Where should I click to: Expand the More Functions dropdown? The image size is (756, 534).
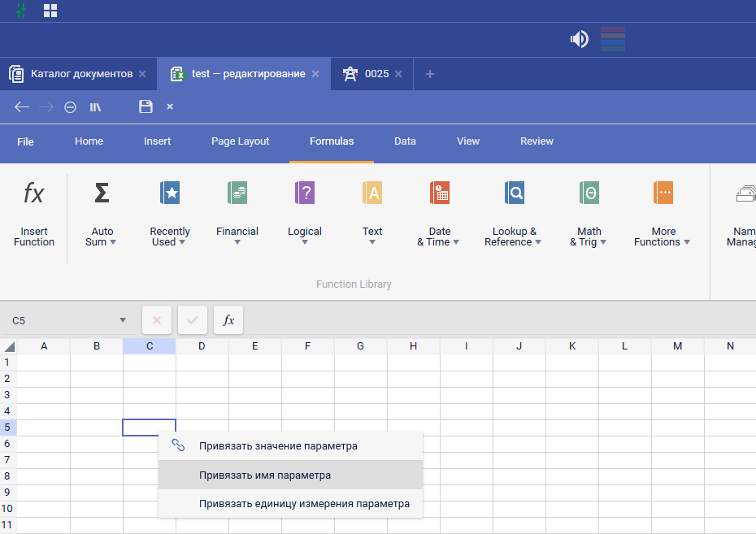point(687,242)
